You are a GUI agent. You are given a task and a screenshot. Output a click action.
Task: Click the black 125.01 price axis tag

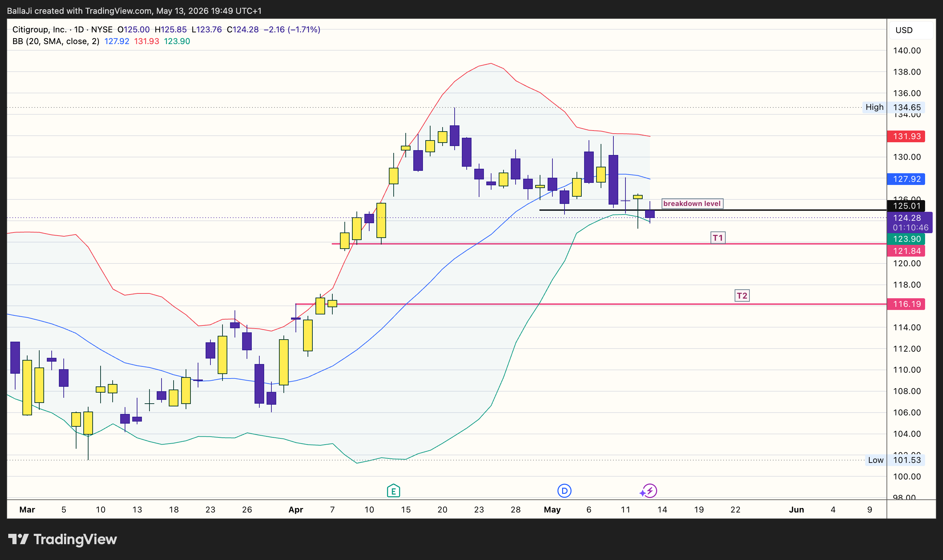(x=906, y=206)
